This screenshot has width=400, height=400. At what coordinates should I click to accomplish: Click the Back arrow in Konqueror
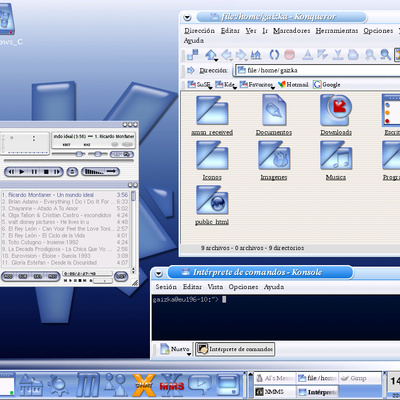coord(227,54)
